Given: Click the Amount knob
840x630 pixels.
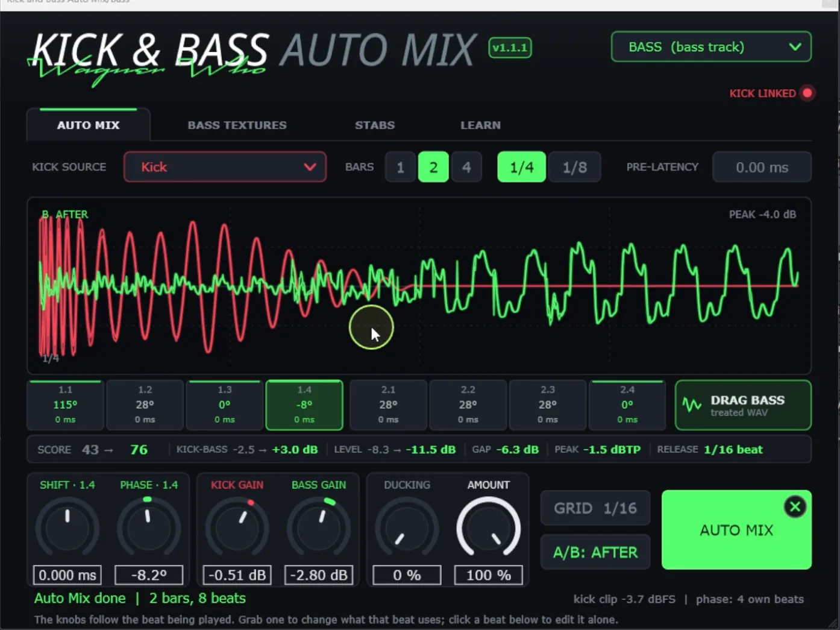Looking at the screenshot, I should 489,529.
